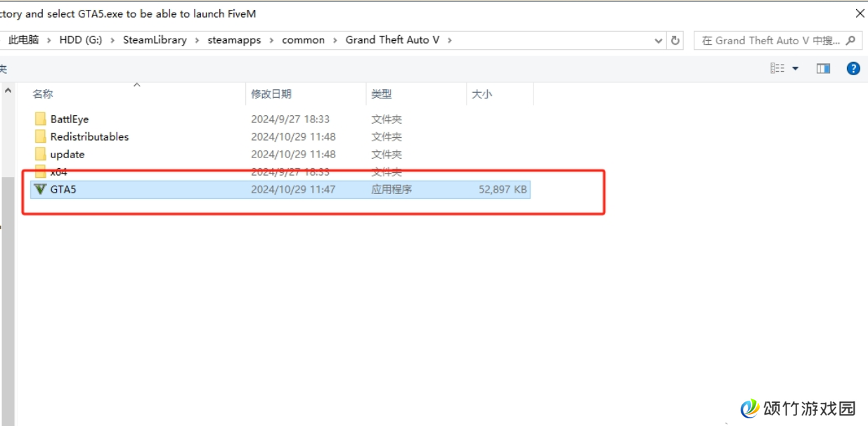This screenshot has width=868, height=426.
Task: Navigate to the steamapps breadcrumb
Action: click(x=234, y=40)
